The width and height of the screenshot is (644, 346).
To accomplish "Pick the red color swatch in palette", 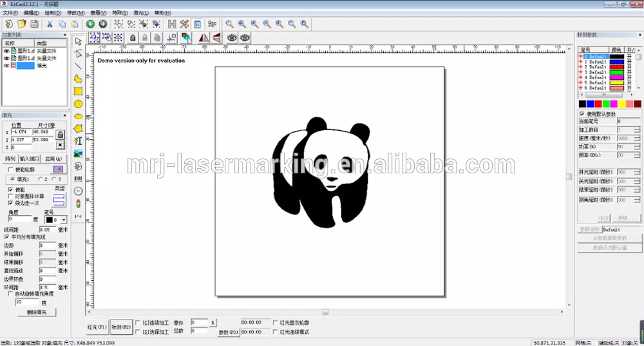I will 598,104.
